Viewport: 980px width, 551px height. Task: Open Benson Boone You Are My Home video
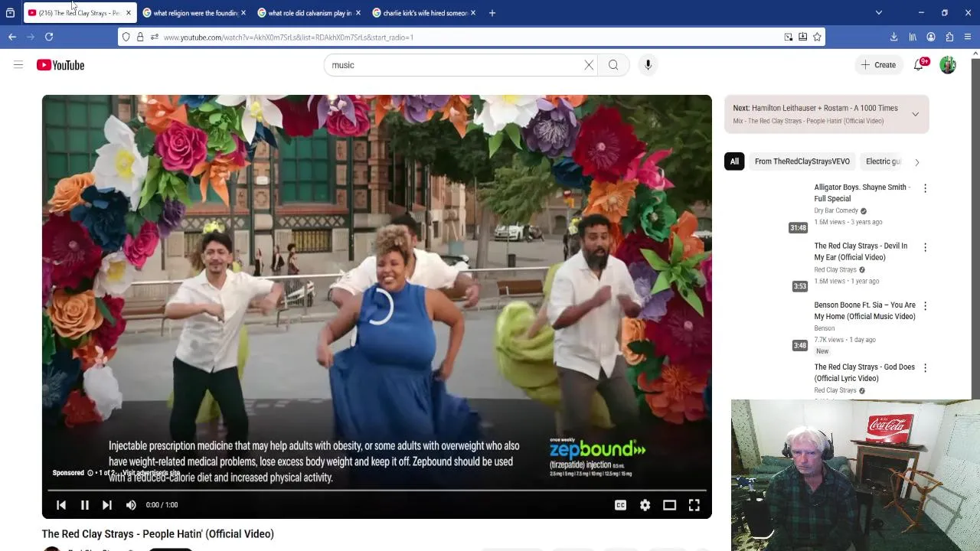[x=864, y=311]
